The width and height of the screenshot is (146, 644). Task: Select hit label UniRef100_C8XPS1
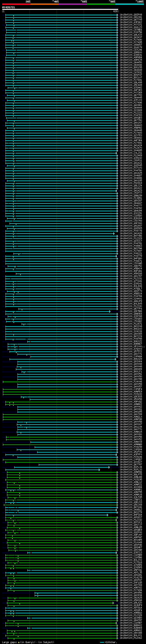(131, 161)
